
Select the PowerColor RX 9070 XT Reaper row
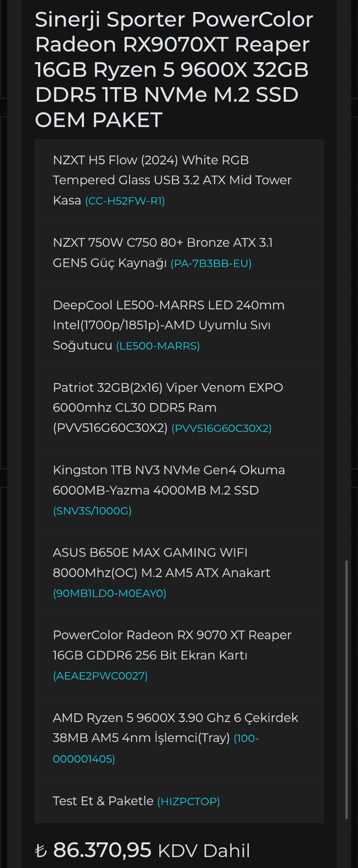[x=179, y=656]
